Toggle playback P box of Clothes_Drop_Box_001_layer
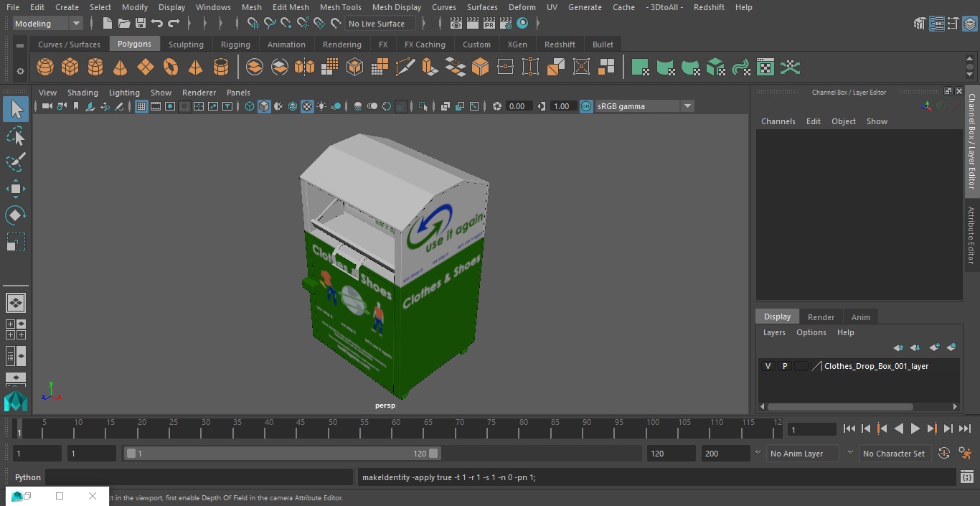980x506 pixels. [785, 366]
